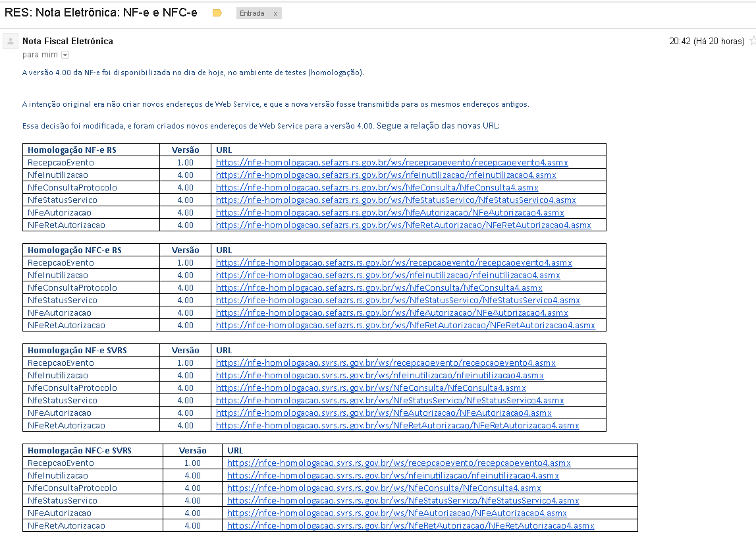Open NF-e RS NfeConsulta4.asmx link
The image size is (756, 549).
[x=377, y=188]
